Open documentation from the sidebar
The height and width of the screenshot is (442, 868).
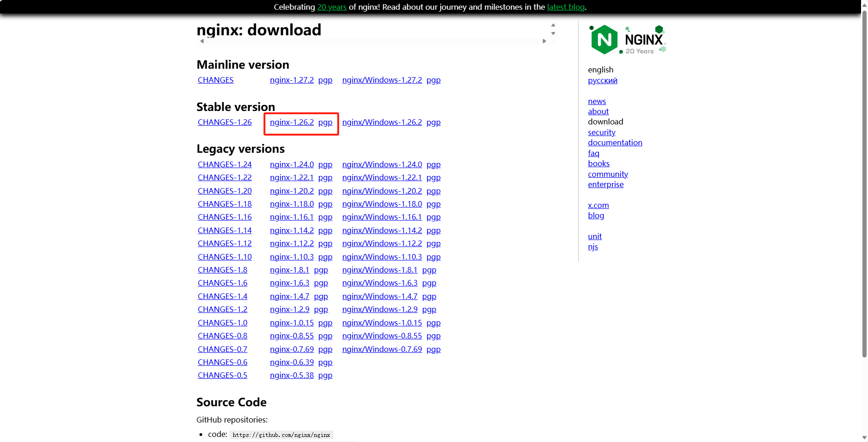(x=615, y=143)
